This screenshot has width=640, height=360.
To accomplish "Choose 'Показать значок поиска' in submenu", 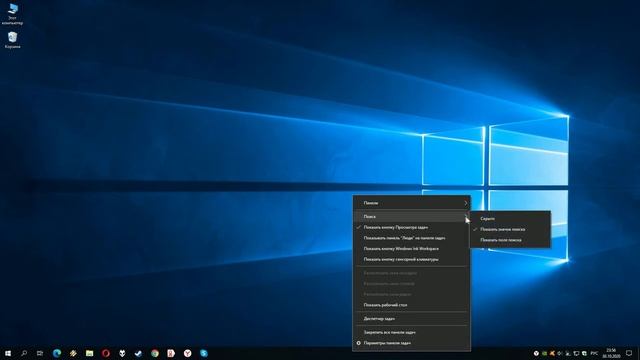I will coord(510,229).
